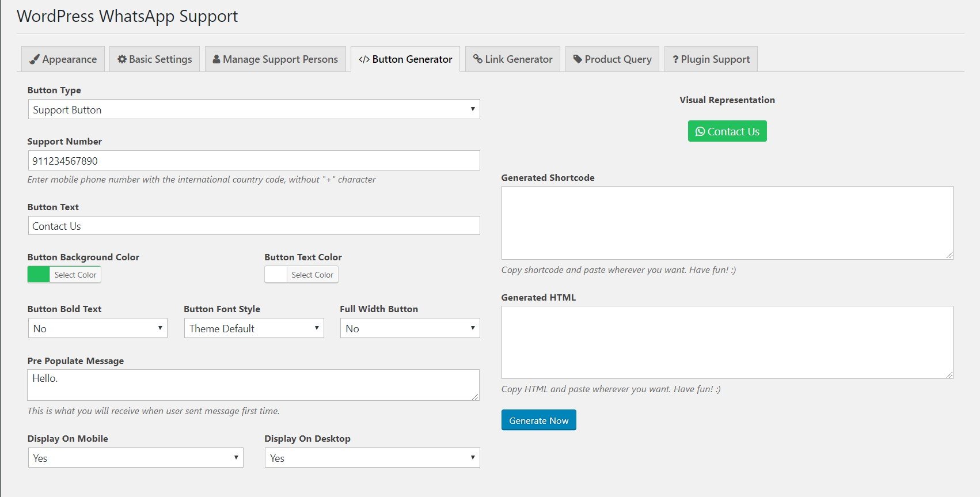Screen dimensions: 980x497
Task: Switch to Basic Settings tab
Action: (154, 59)
